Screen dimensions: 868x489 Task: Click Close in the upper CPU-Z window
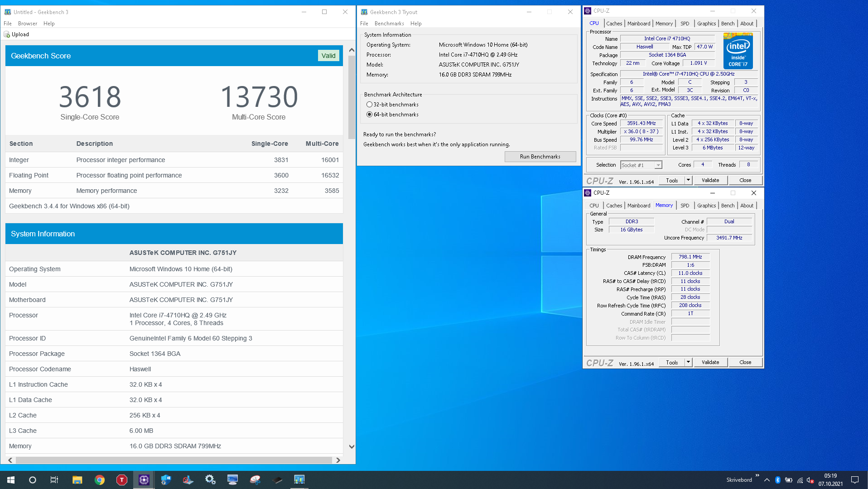pos(745,180)
